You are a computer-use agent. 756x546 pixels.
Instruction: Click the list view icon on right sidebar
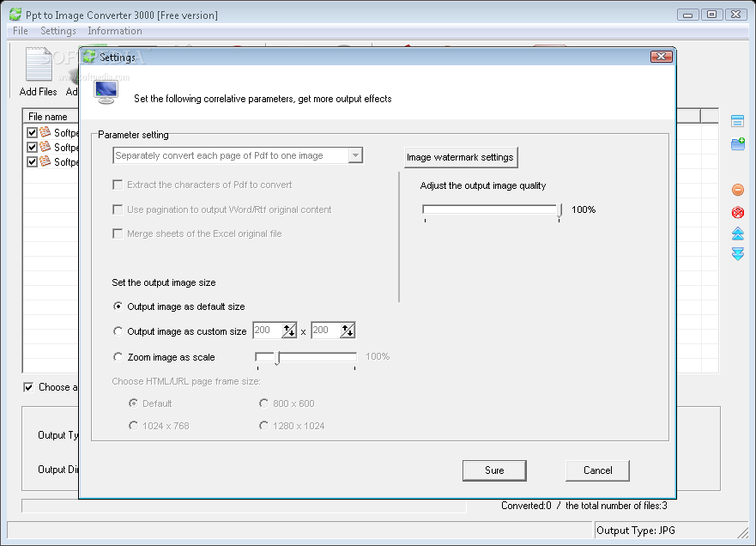click(x=737, y=121)
